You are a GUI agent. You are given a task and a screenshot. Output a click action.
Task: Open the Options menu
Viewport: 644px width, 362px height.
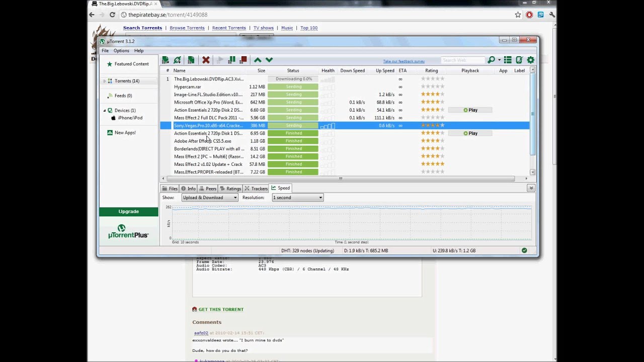click(121, 51)
